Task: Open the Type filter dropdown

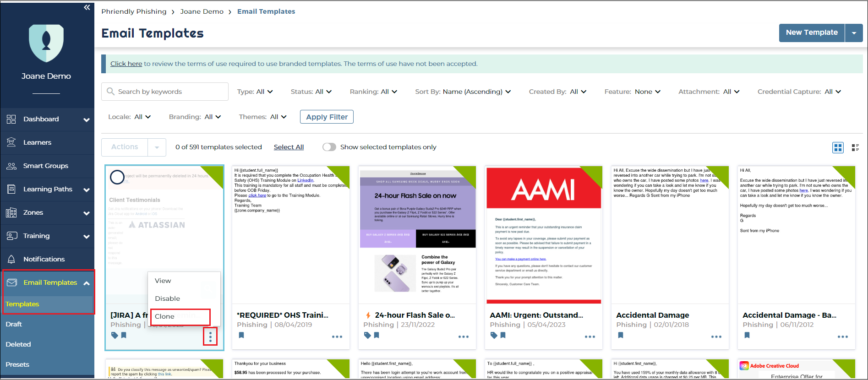Action: coord(255,92)
